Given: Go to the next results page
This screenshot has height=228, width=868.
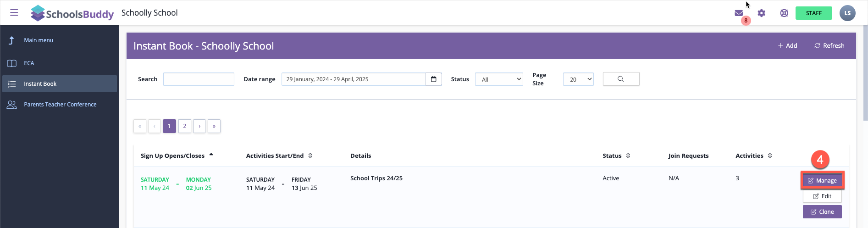Looking at the screenshot, I should [x=199, y=126].
